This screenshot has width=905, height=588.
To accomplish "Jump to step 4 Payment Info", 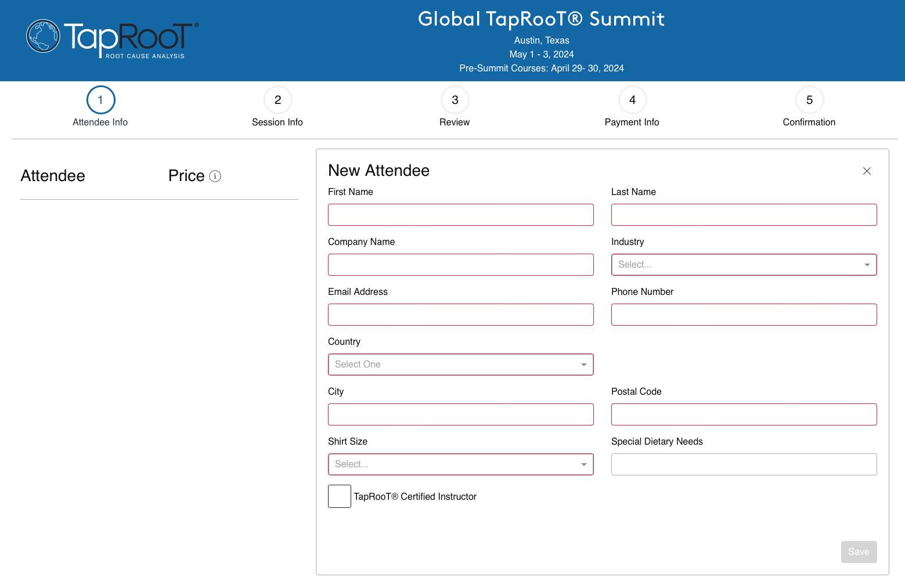I will tap(632, 100).
